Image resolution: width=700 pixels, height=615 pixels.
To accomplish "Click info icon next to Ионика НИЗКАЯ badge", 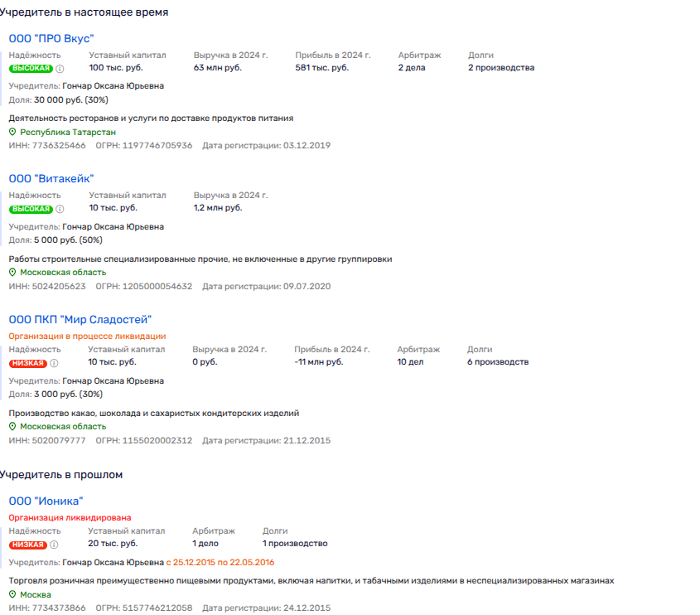I will (54, 545).
